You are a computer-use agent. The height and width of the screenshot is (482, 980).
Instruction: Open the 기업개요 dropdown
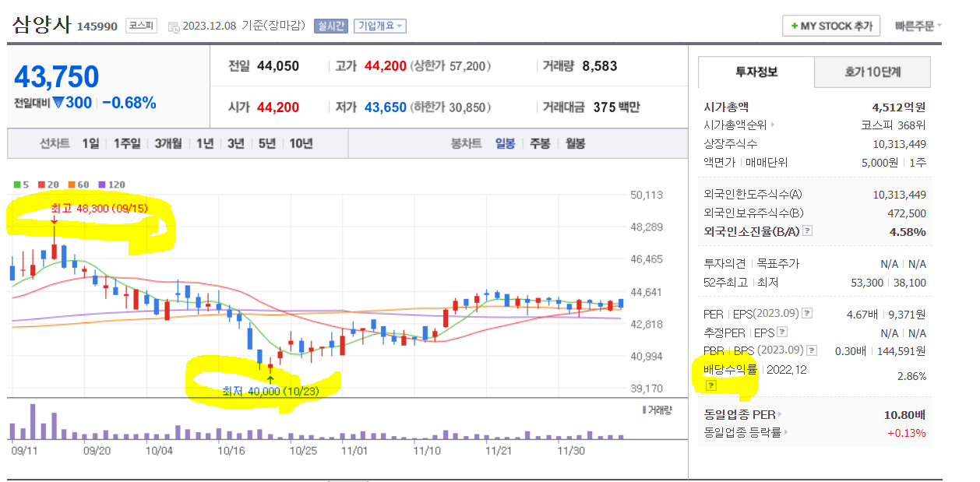point(380,26)
